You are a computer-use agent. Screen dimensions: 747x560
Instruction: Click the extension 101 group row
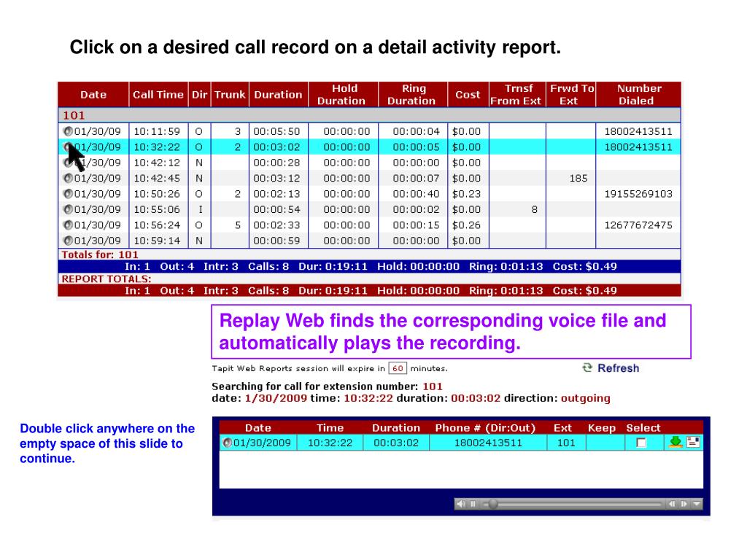369,115
